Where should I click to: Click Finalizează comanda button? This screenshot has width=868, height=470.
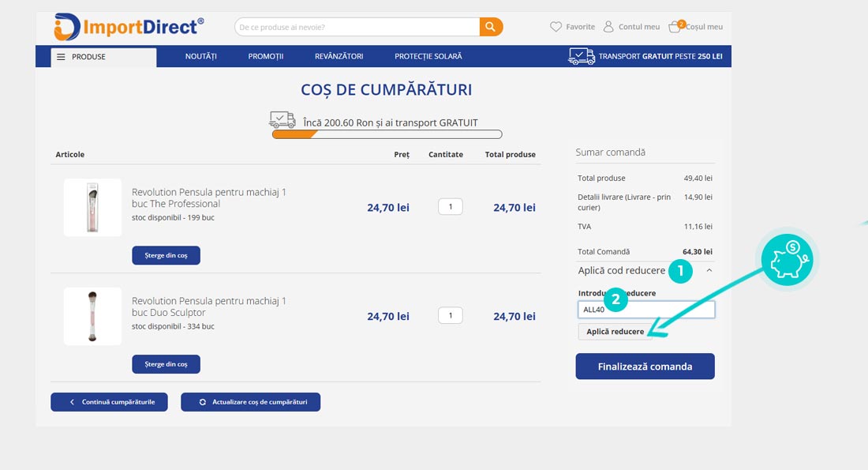(645, 367)
